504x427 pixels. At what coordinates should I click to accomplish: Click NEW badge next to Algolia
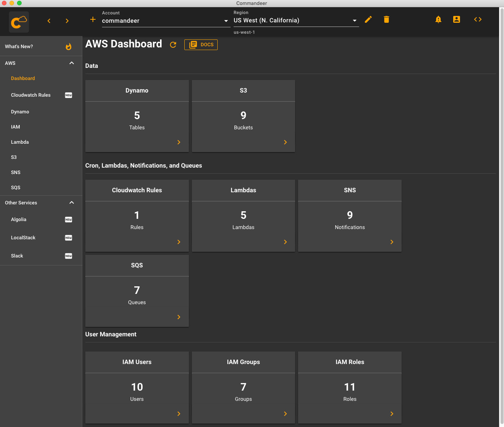tap(69, 220)
